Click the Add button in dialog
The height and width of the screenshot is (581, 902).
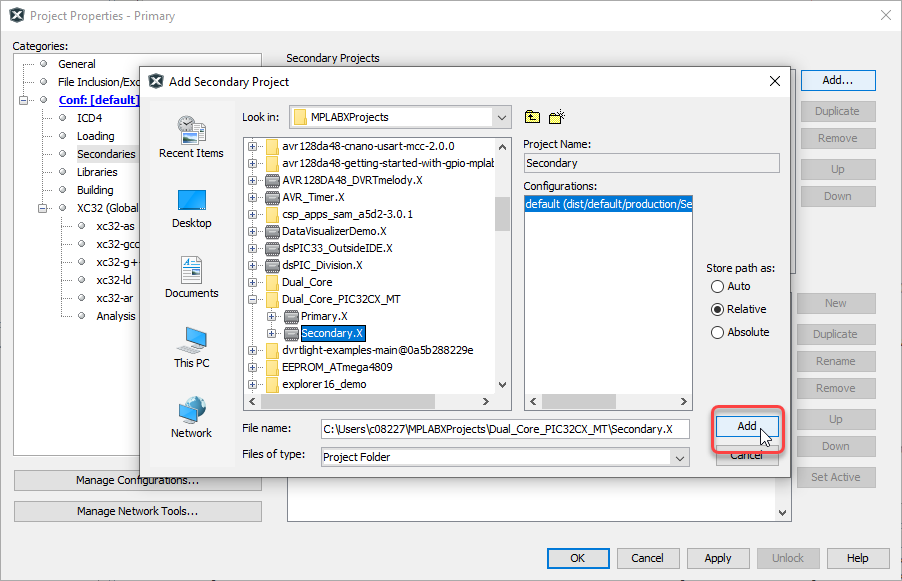[746, 426]
